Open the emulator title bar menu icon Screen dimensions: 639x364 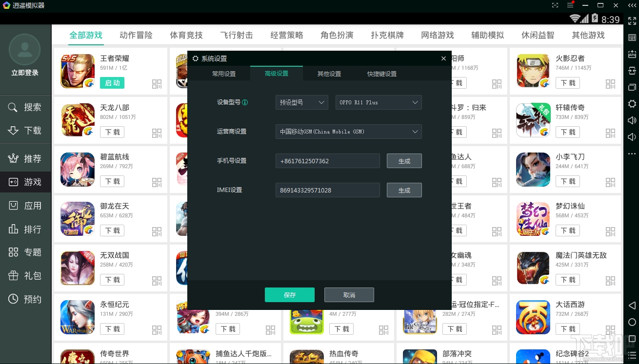point(570,5)
